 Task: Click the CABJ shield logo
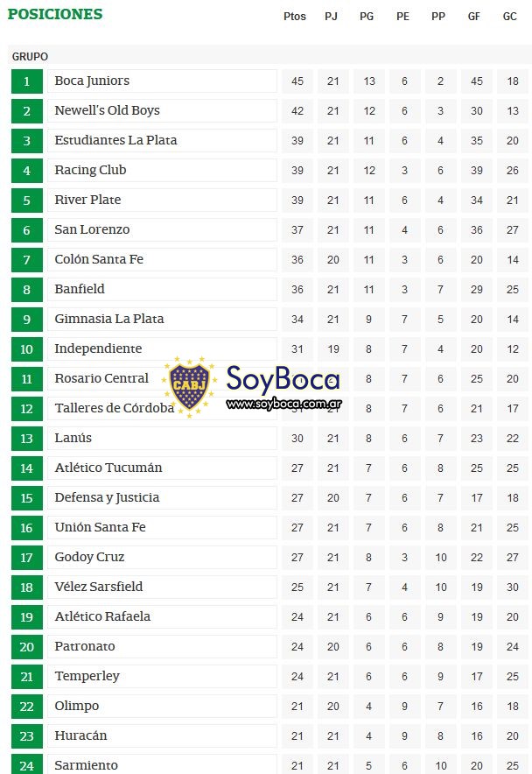[x=190, y=386]
